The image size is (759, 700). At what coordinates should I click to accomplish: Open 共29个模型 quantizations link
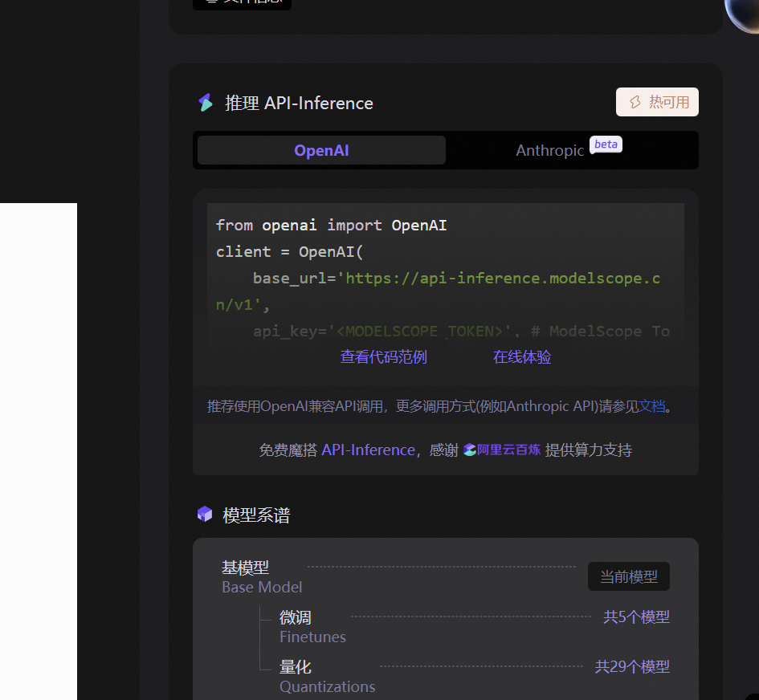pos(632,667)
